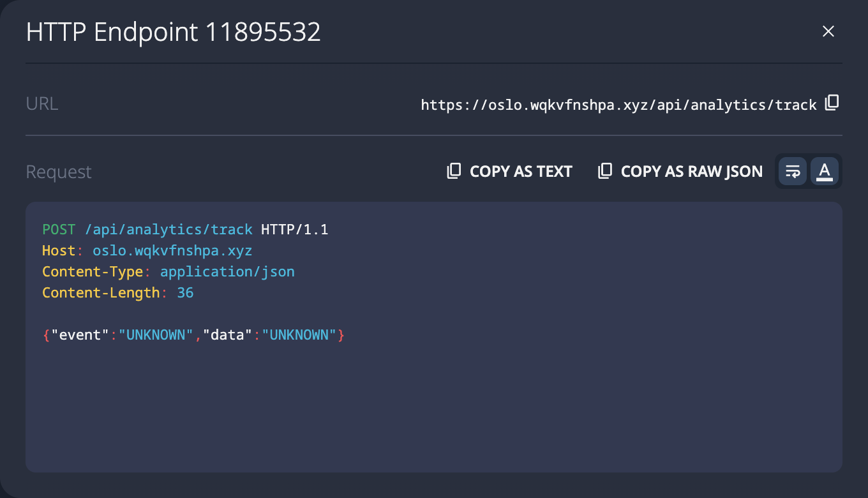Viewport: 868px width, 498px height.
Task: Click the application/json value
Action: [227, 272]
